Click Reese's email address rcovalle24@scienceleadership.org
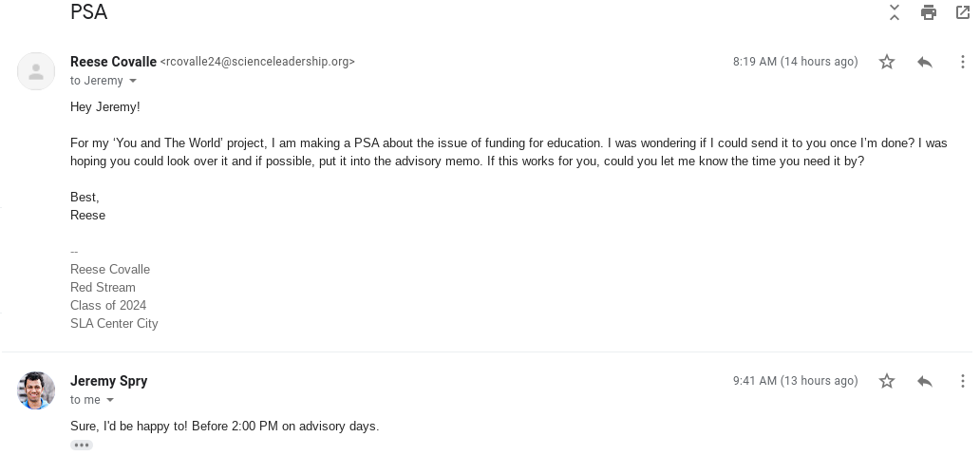The height and width of the screenshot is (456, 980). 257,62
